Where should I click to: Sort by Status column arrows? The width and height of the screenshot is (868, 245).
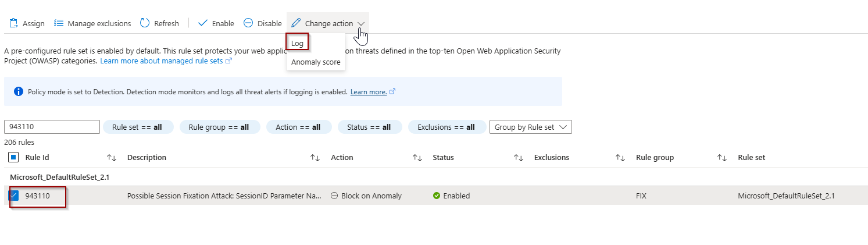(x=519, y=158)
